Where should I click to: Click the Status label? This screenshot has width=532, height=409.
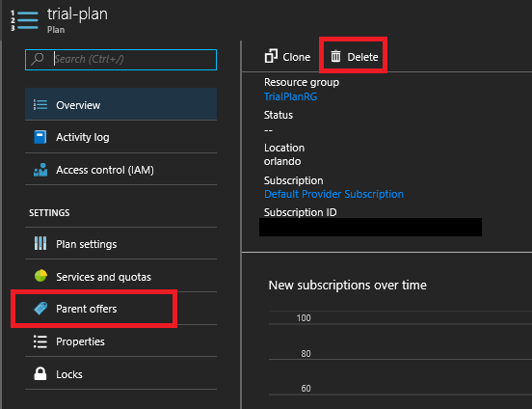[279, 115]
